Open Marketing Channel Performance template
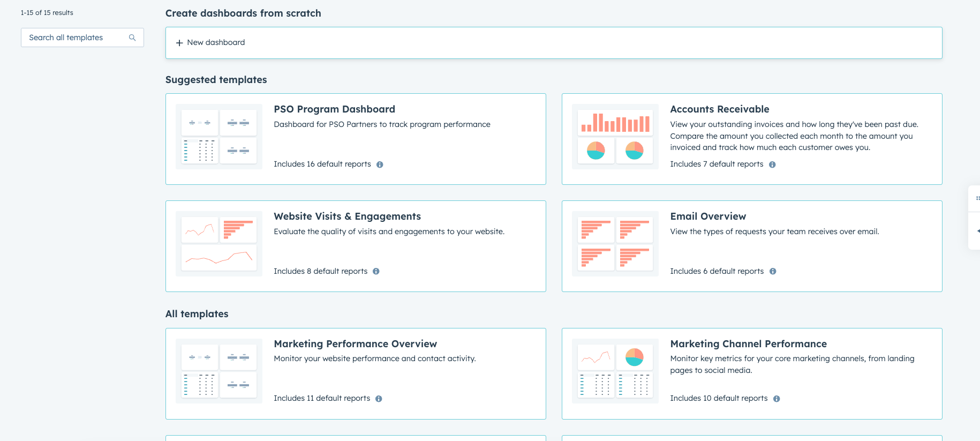Screen dimensions: 980x441 coord(748,344)
